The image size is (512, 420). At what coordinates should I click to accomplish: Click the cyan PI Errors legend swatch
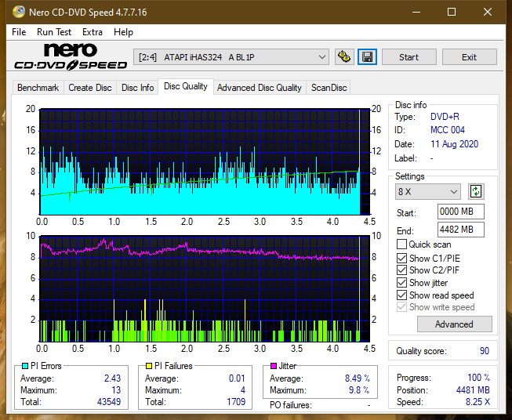(x=25, y=366)
